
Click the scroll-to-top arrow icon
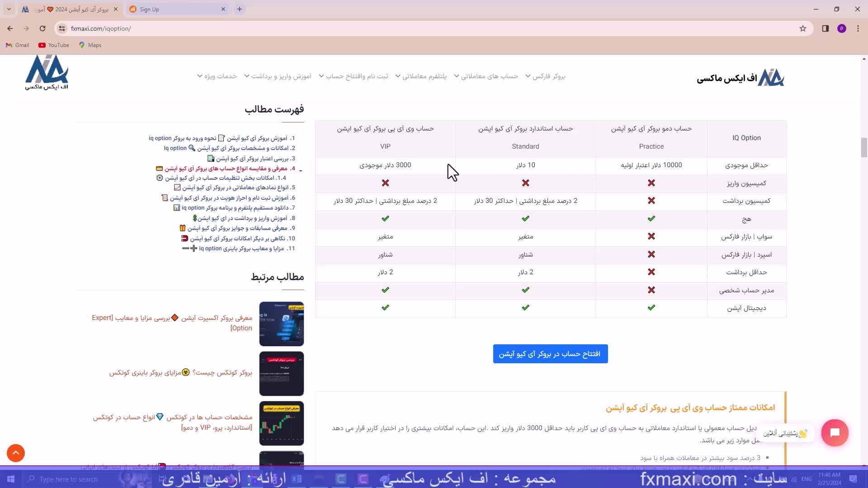coord(15,453)
